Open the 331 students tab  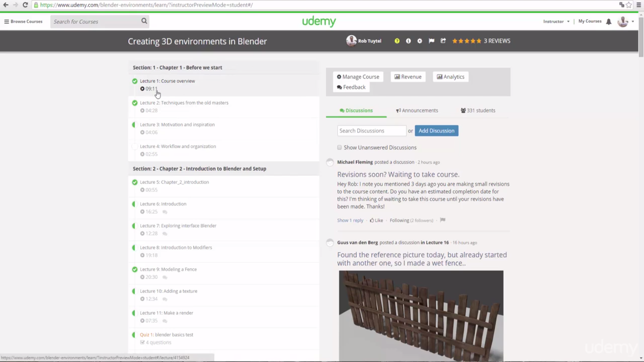[x=478, y=111]
